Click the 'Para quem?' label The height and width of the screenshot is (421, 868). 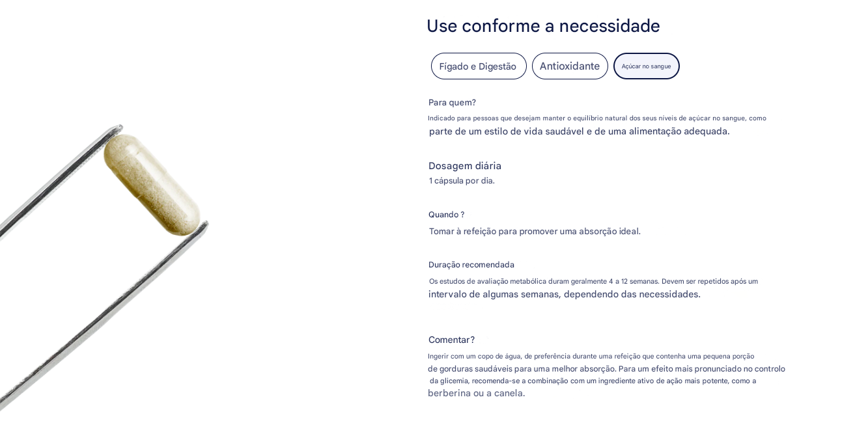(452, 102)
